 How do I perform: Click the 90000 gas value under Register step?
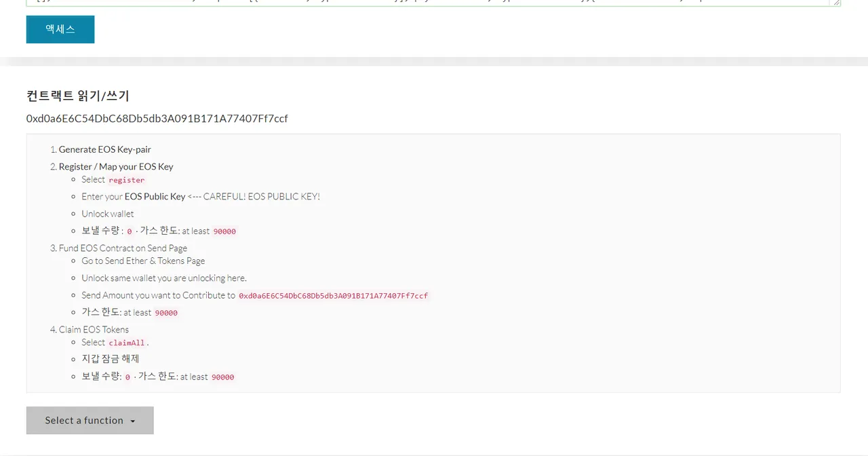click(x=224, y=231)
